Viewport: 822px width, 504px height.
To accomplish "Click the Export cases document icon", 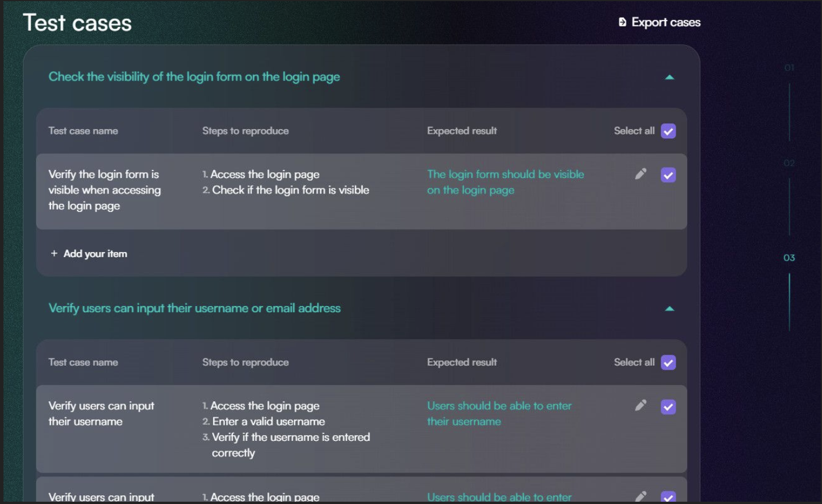I will (622, 22).
